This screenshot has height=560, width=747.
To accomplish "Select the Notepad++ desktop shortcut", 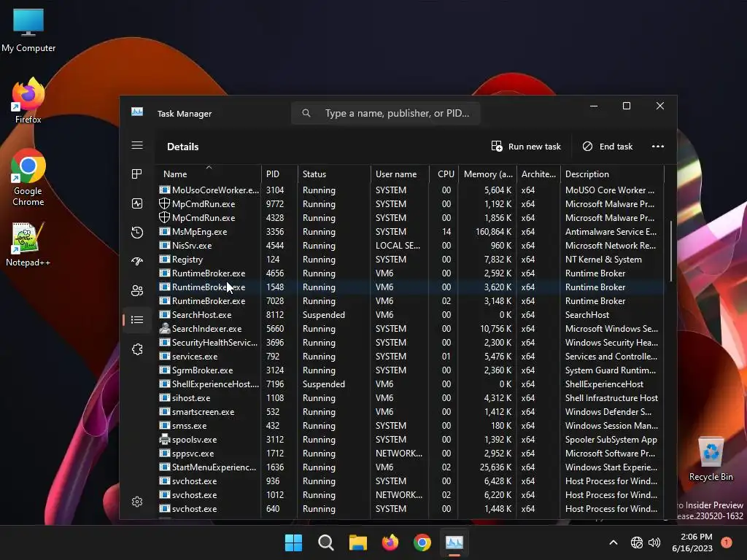I will click(28, 244).
